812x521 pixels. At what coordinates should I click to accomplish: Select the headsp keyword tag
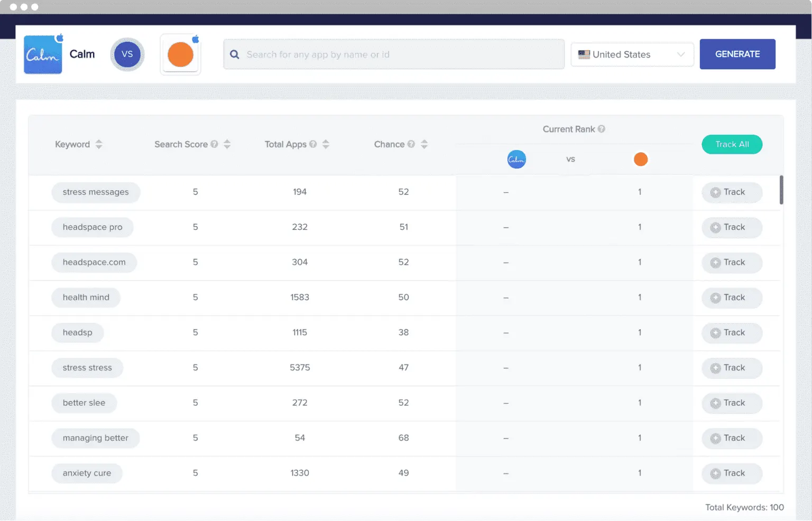pyautogui.click(x=78, y=333)
